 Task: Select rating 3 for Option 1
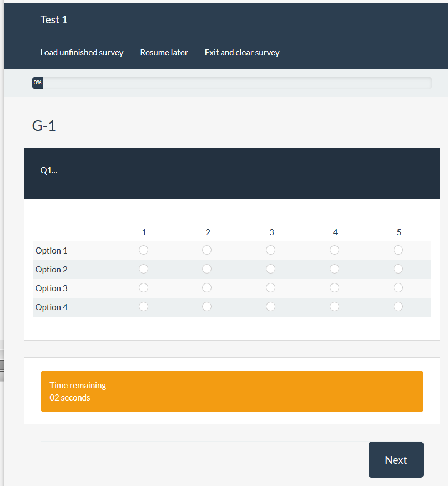271,250
